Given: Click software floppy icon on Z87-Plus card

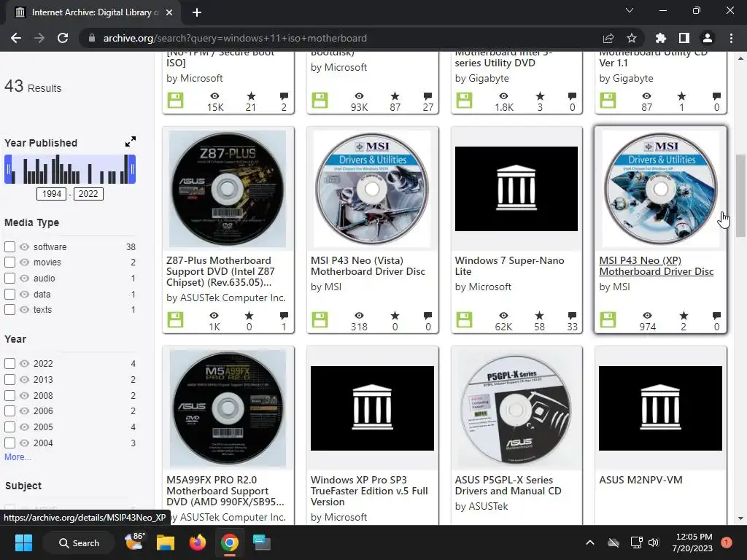Looking at the screenshot, I should [x=175, y=319].
